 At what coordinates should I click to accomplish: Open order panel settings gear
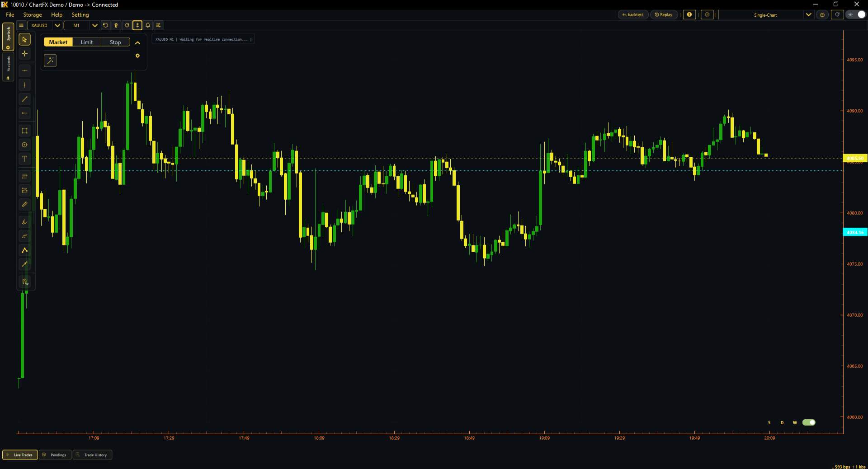tap(138, 56)
